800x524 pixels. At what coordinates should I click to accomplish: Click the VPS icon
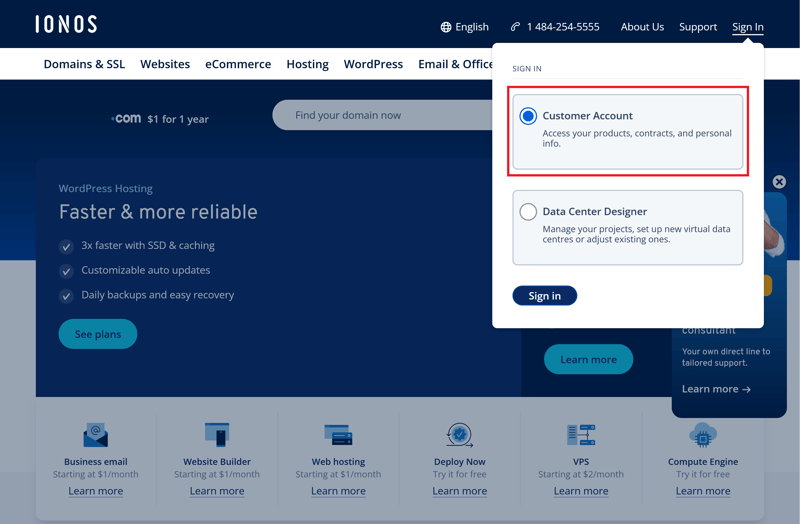tap(581, 435)
